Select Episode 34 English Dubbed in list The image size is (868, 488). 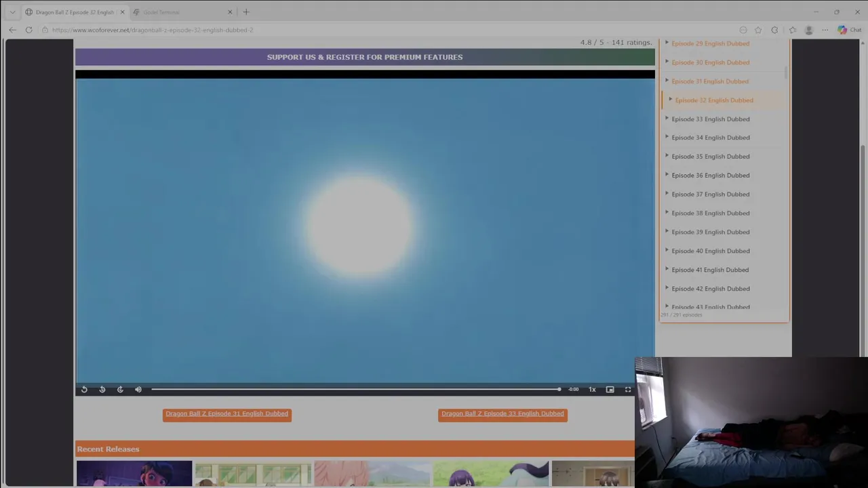710,138
